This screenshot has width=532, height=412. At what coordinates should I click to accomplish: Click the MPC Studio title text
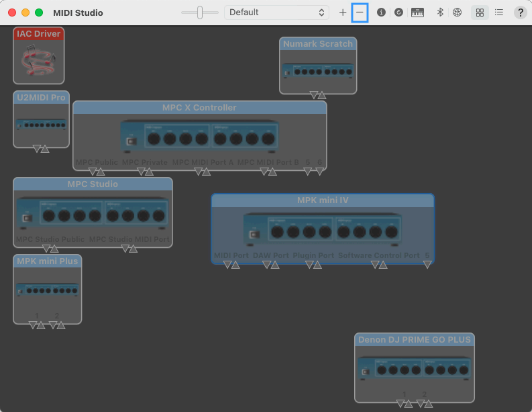(93, 184)
